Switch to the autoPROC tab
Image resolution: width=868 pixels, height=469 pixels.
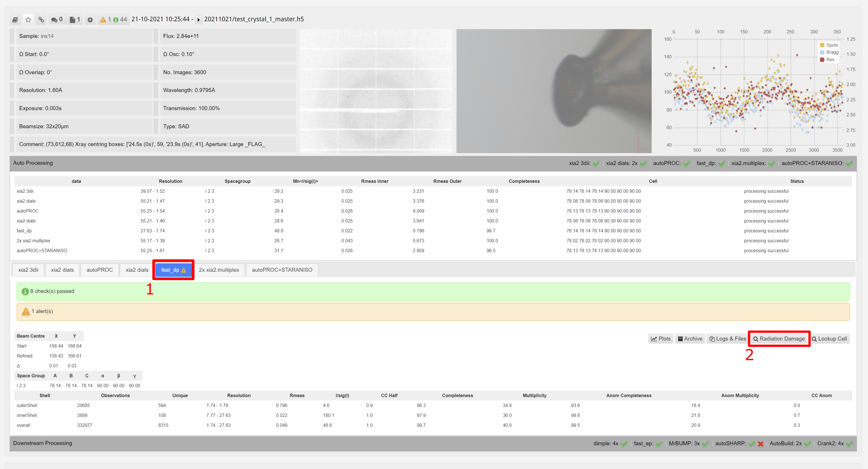pyautogui.click(x=99, y=270)
